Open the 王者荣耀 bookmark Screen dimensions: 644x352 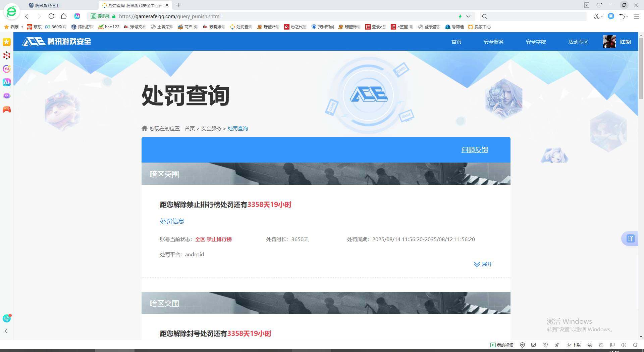click(162, 27)
